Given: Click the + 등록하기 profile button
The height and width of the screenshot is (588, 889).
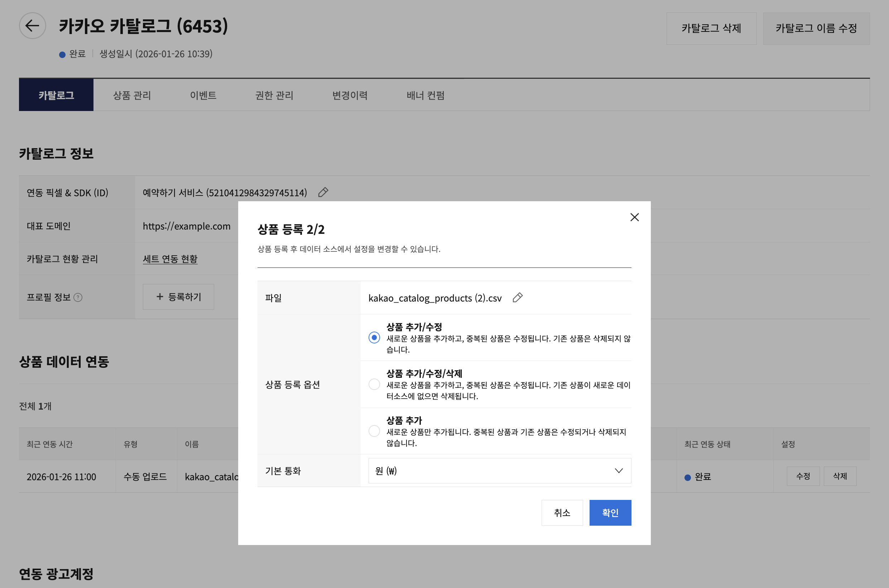Looking at the screenshot, I should point(178,297).
